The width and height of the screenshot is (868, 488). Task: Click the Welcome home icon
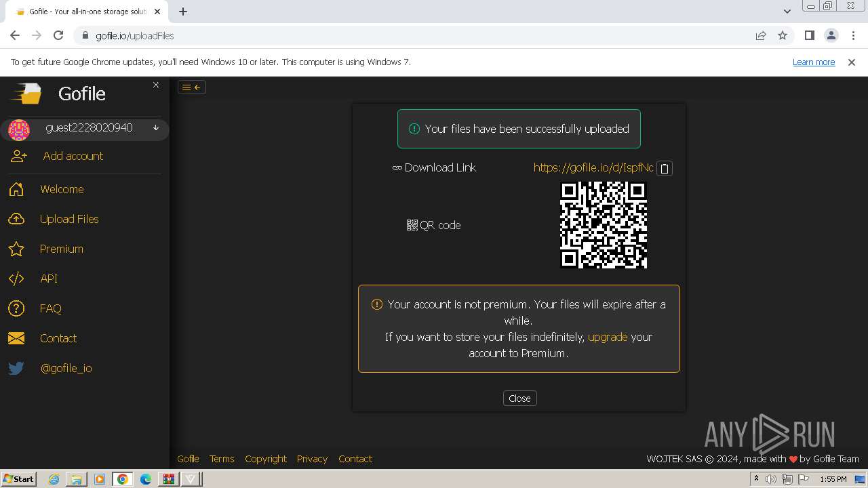(x=16, y=189)
